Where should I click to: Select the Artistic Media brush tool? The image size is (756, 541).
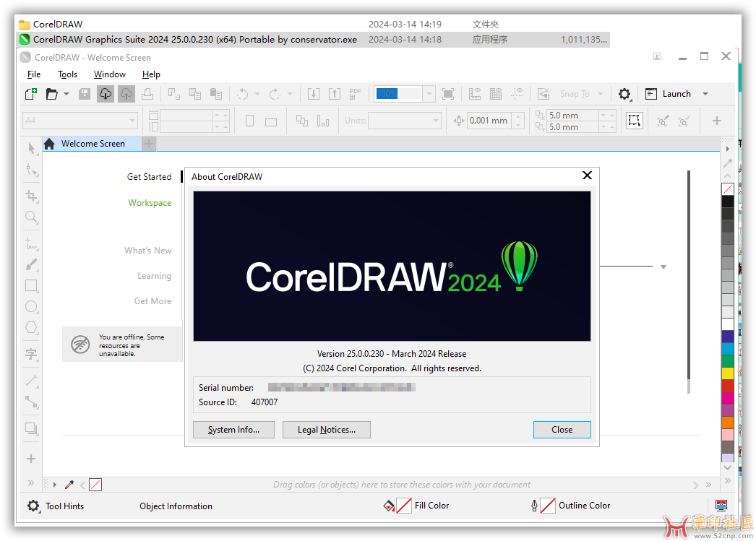31,264
